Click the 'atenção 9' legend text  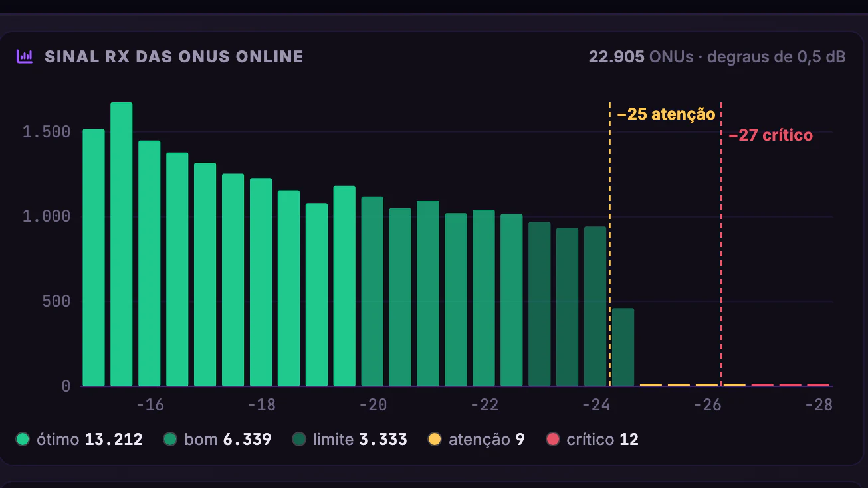pyautogui.click(x=487, y=439)
